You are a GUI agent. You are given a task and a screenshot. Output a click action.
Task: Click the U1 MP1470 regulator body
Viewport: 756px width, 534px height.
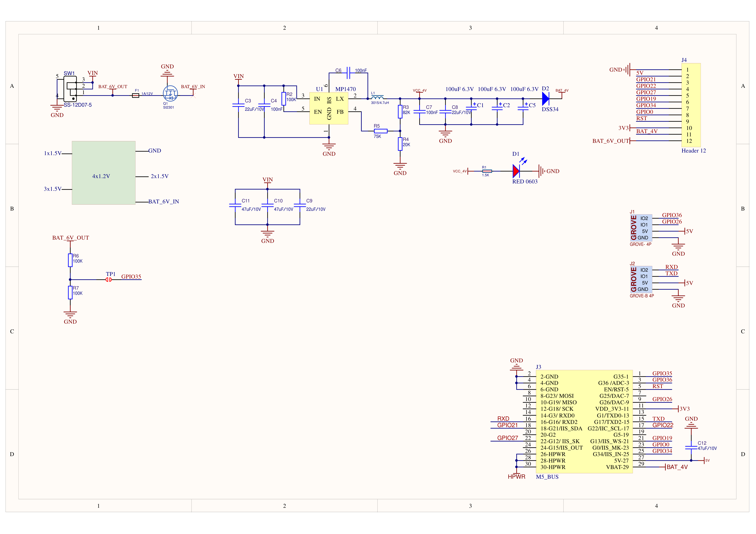tap(329, 108)
